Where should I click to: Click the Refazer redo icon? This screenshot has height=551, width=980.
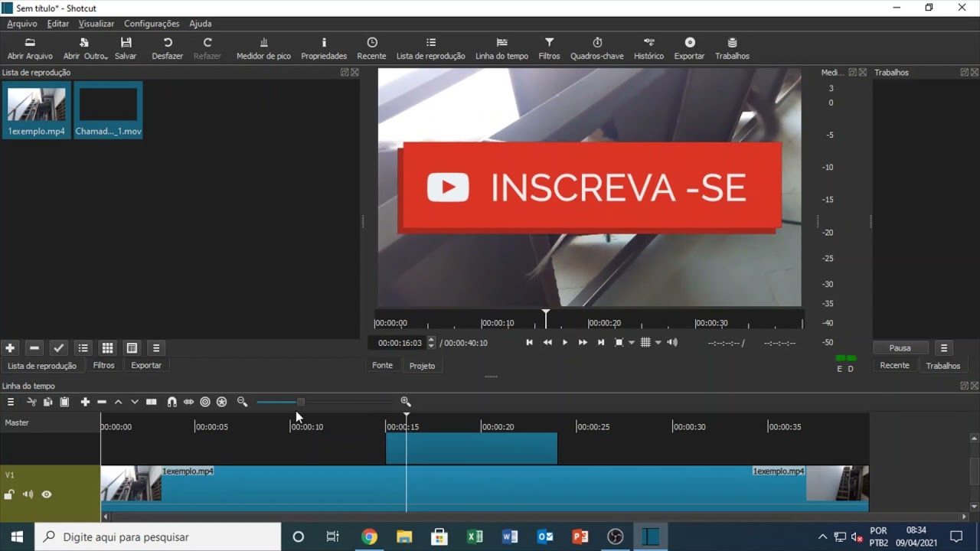pos(207,48)
